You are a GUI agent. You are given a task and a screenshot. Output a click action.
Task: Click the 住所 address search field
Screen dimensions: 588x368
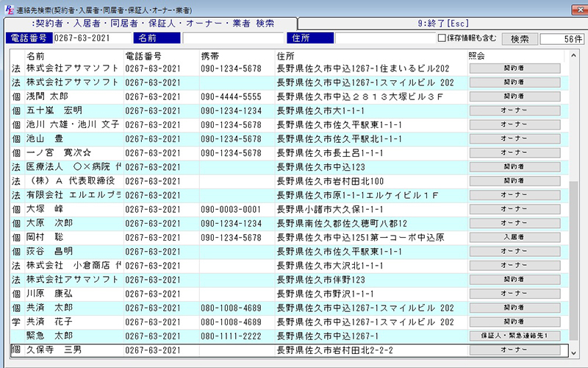(x=384, y=39)
